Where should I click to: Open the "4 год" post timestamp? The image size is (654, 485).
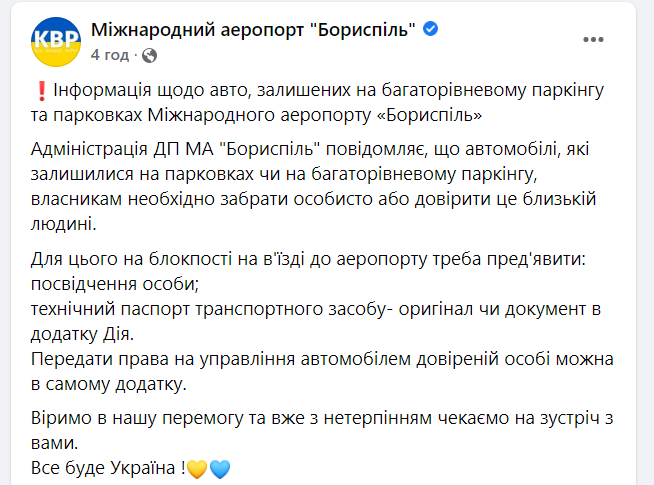(110, 55)
